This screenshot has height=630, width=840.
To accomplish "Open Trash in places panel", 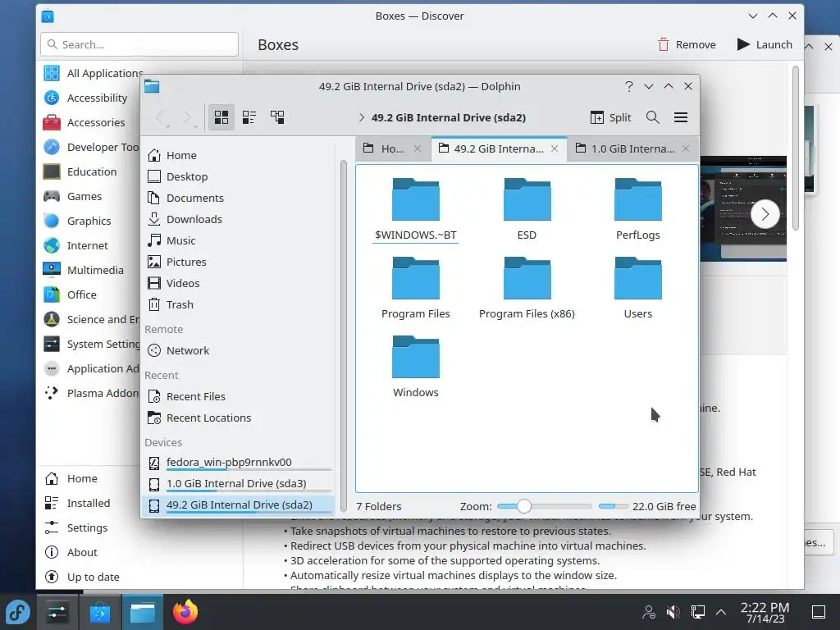I will tap(240, 305).
